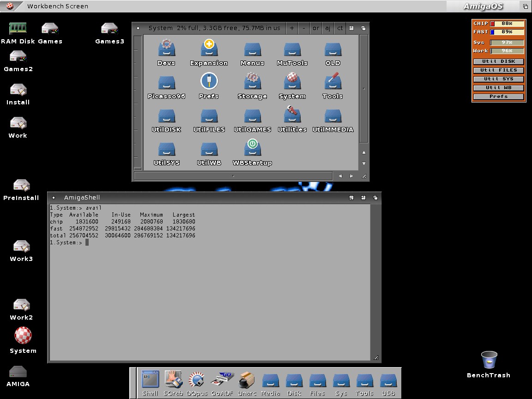Click the plus button in System title bar
The image size is (532, 399).
tap(292, 28)
